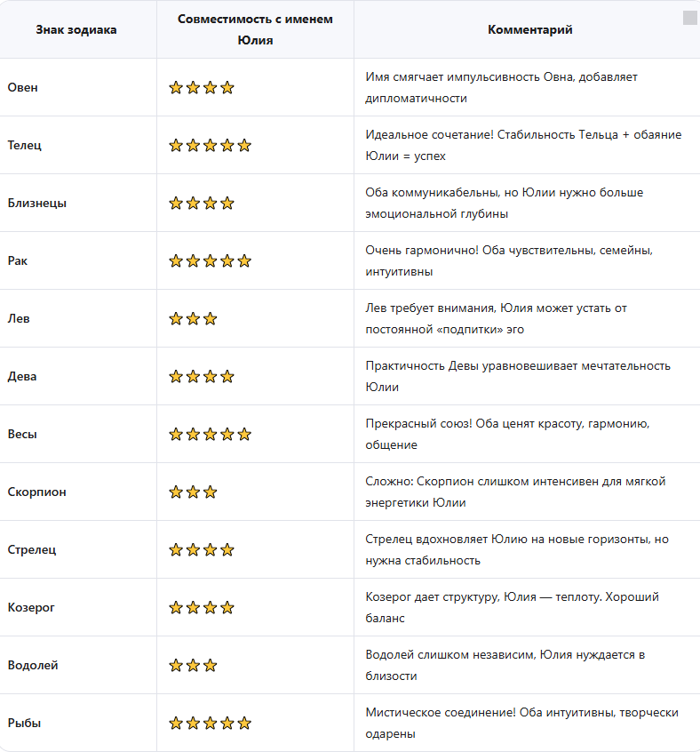This screenshot has width=700, height=752.
Task: Click the four-star rating for Овен
Action: pos(202,88)
